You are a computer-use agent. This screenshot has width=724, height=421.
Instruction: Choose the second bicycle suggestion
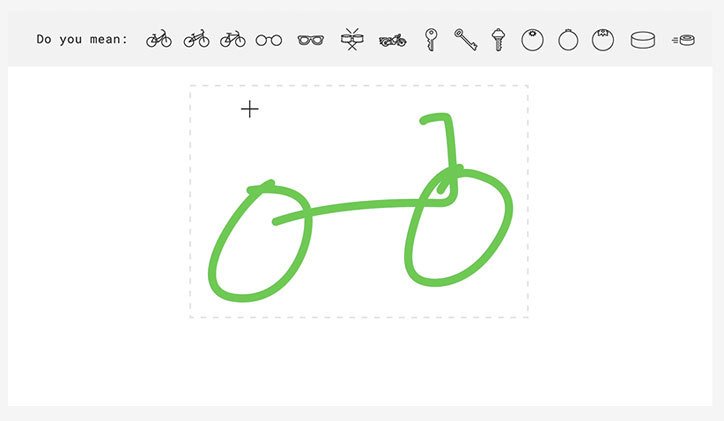click(196, 39)
